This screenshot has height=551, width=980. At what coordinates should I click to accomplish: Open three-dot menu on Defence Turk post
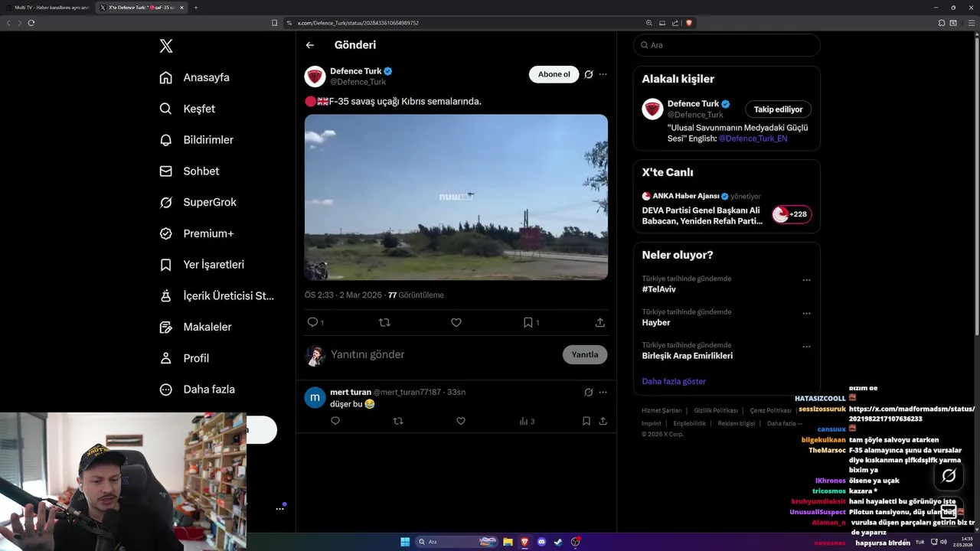[603, 74]
